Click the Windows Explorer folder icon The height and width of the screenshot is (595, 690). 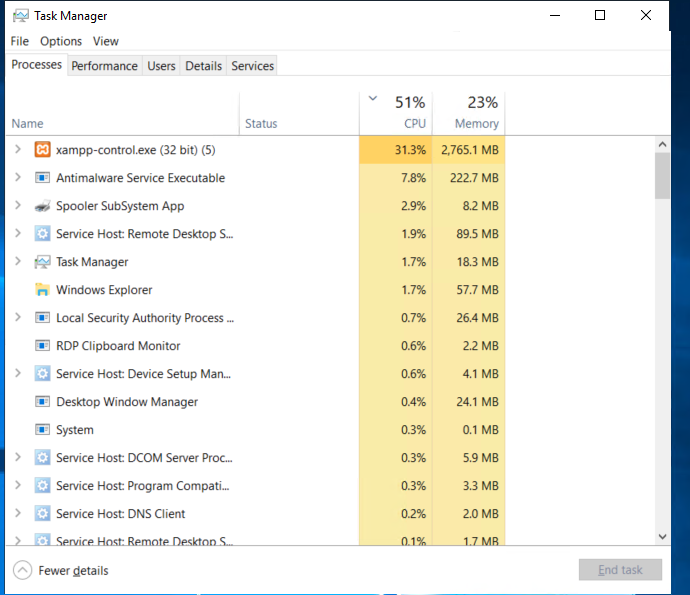42,290
